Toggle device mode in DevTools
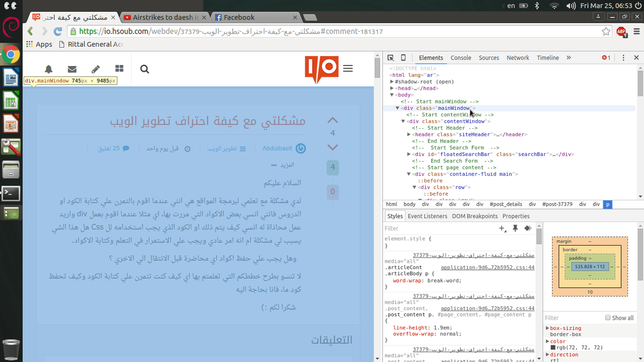The width and height of the screenshot is (644, 362). point(404,58)
